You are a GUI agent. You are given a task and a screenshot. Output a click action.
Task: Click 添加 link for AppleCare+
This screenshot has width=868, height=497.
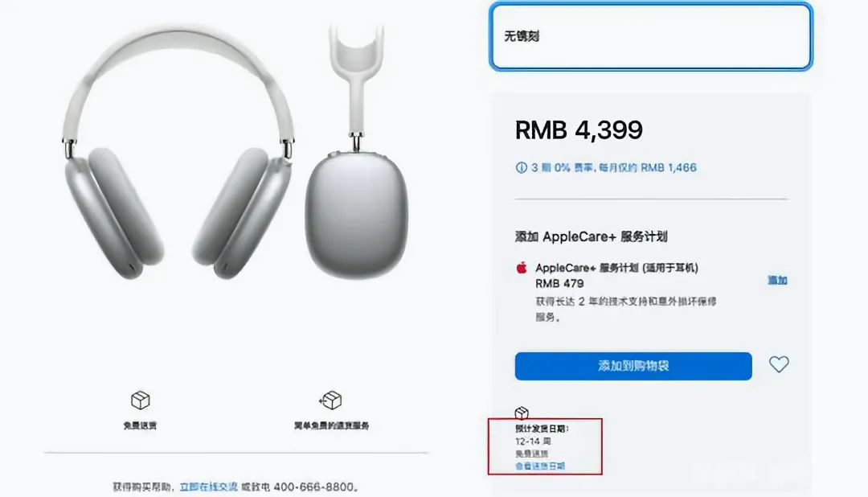point(777,281)
